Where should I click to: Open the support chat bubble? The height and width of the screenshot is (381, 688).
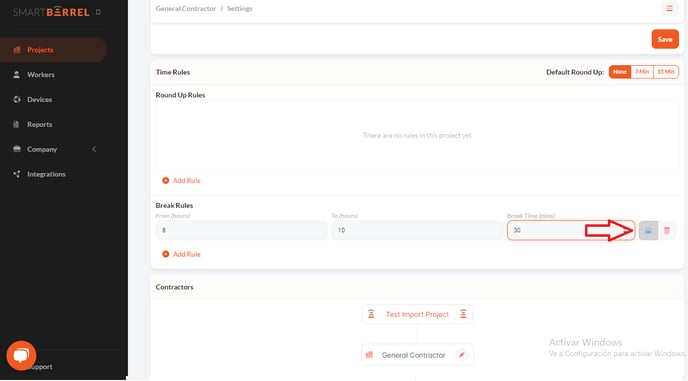[x=21, y=355]
